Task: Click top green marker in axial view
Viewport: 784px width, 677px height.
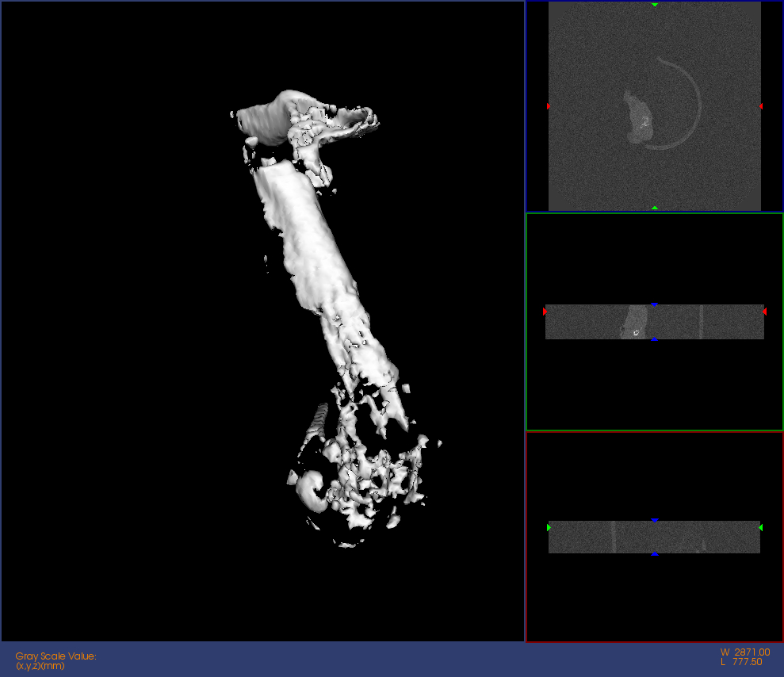Action: [x=655, y=5]
